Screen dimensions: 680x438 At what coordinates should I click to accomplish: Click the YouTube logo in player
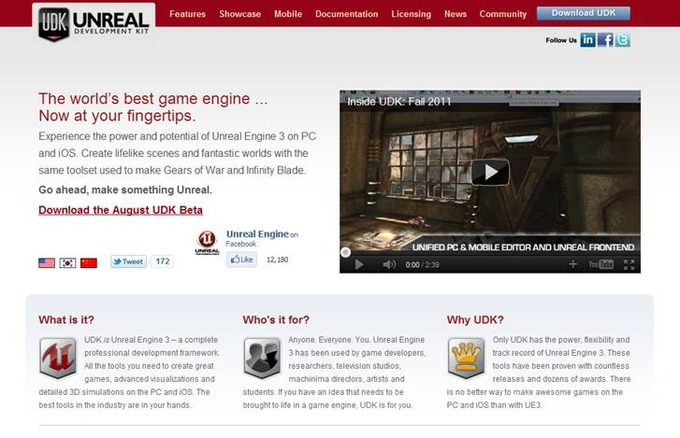pyautogui.click(x=601, y=265)
